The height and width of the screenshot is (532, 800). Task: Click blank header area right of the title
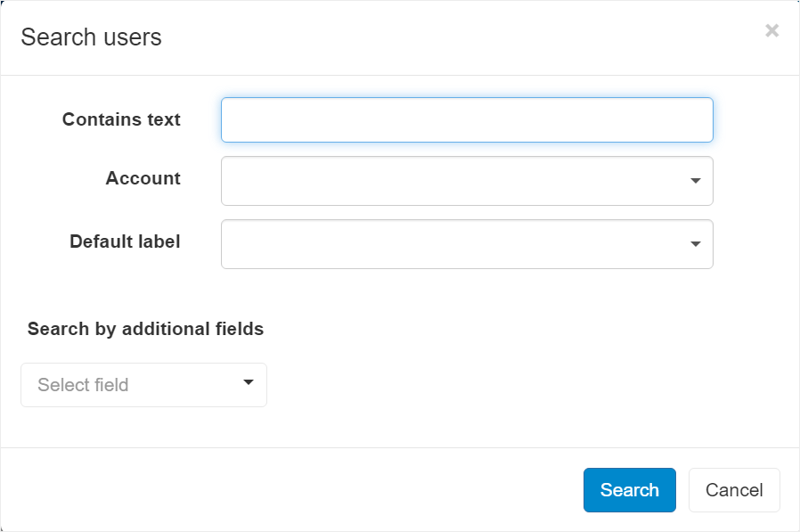pyautogui.click(x=445, y=37)
